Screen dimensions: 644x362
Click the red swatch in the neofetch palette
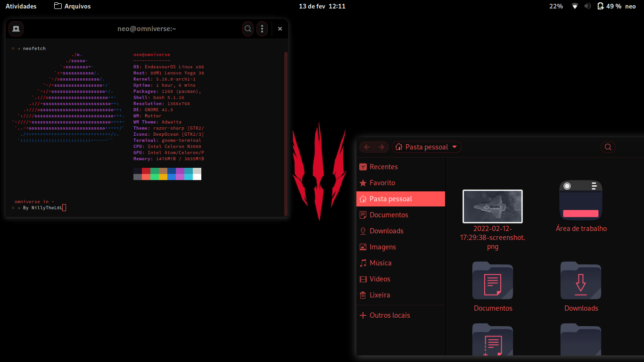146,171
